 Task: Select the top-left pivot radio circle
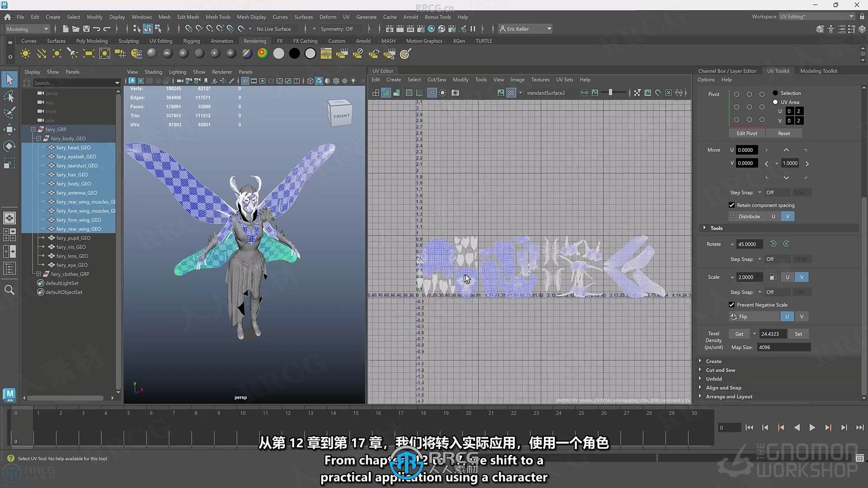736,94
